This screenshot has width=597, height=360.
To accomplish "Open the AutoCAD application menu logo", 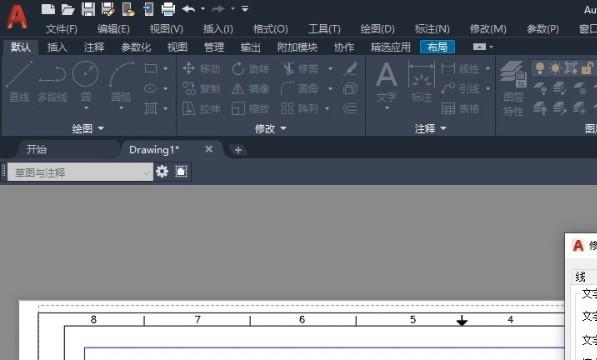I will (17, 17).
